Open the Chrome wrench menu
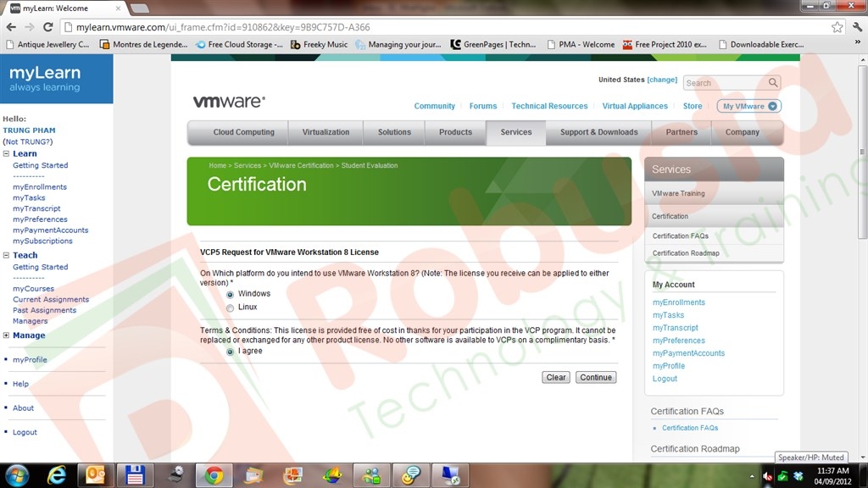The height and width of the screenshot is (488, 868). pyautogui.click(x=858, y=26)
